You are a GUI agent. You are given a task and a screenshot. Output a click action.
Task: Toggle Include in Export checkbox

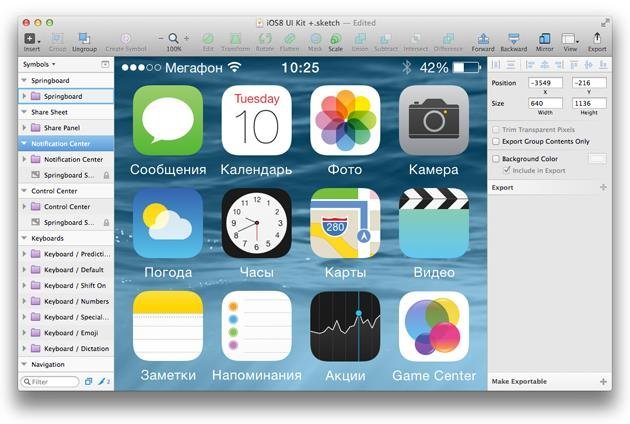click(x=507, y=170)
